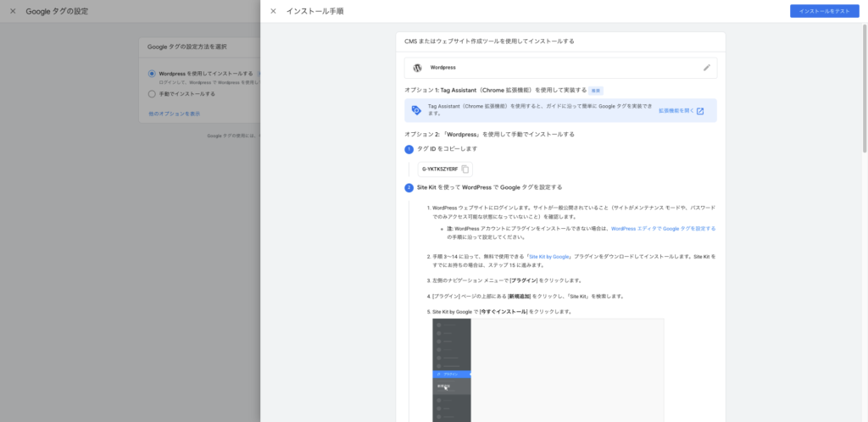Click instruction 4 新規追加 text
This screenshot has width=868, height=422.
[x=520, y=297]
